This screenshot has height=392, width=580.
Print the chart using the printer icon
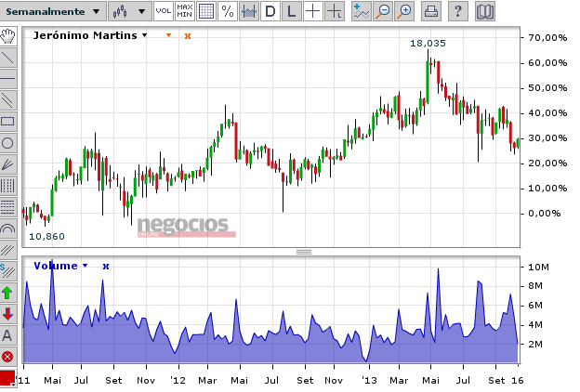431,11
